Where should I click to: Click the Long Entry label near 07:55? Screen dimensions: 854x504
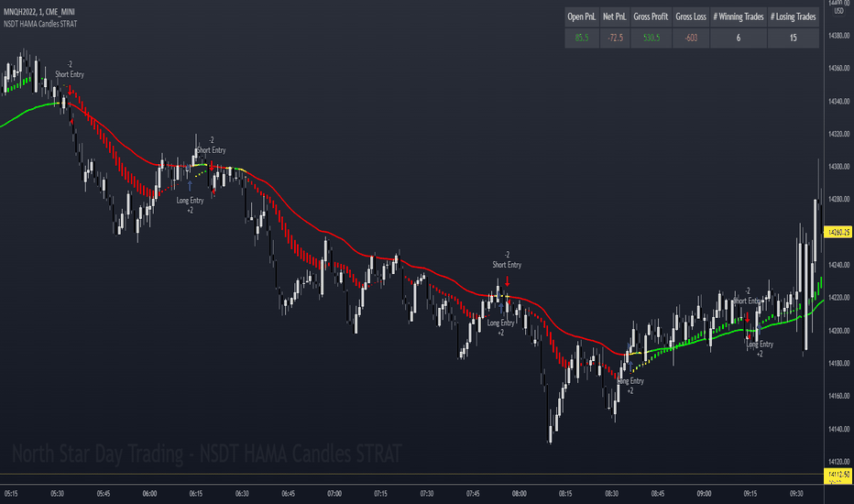(x=501, y=323)
